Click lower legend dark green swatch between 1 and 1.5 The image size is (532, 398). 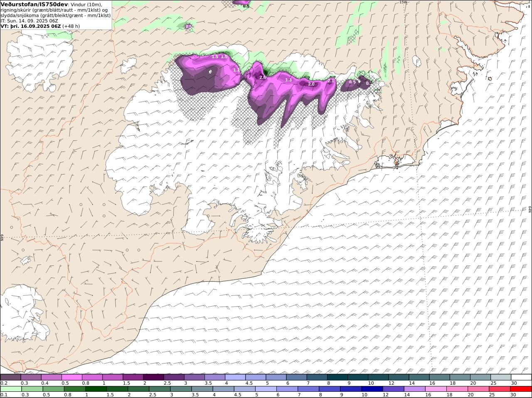(96, 389)
